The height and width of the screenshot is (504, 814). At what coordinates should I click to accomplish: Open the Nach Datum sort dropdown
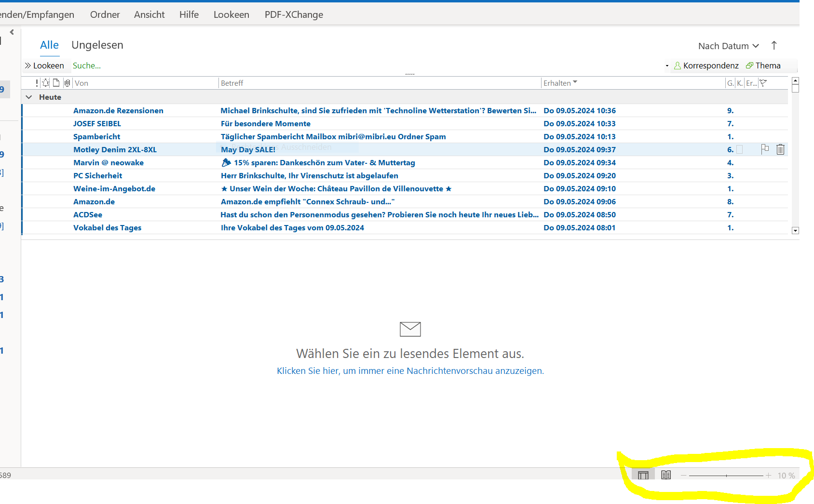pyautogui.click(x=729, y=46)
